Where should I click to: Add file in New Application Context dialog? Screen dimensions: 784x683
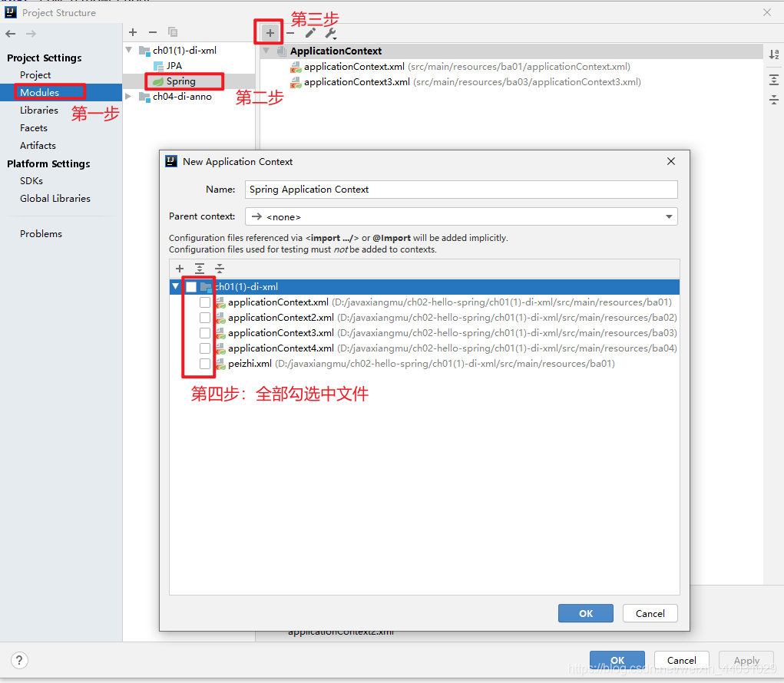click(x=180, y=269)
